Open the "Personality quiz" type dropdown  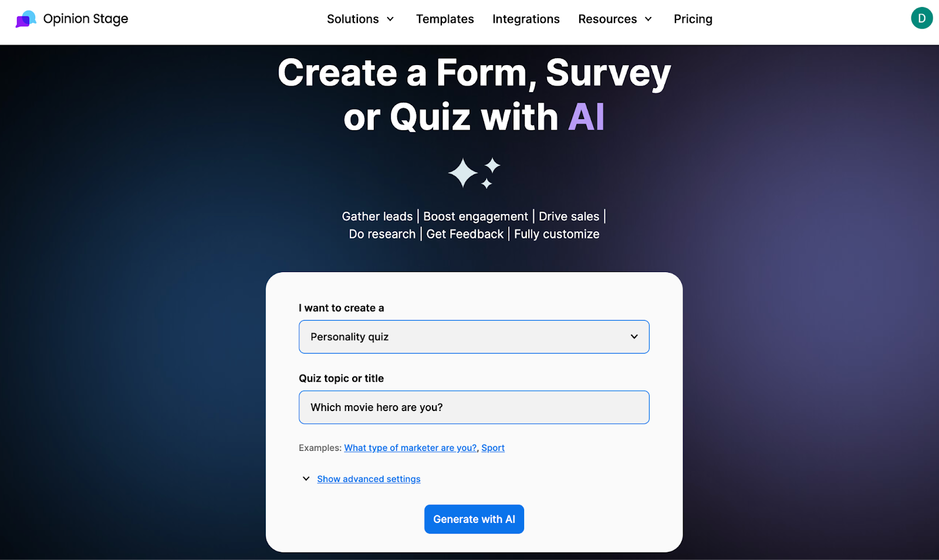474,337
